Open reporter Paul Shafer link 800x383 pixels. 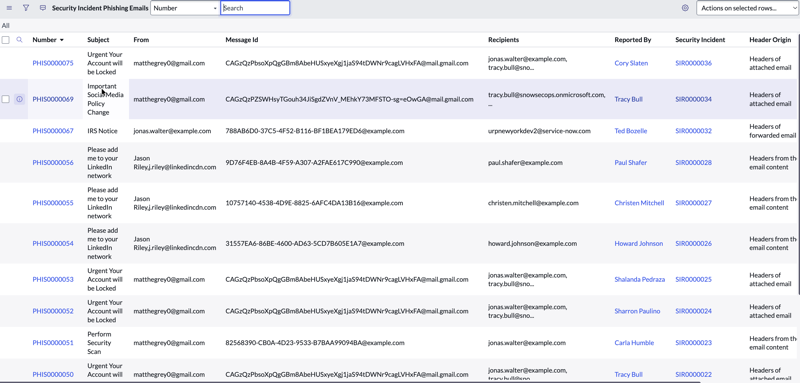631,163
